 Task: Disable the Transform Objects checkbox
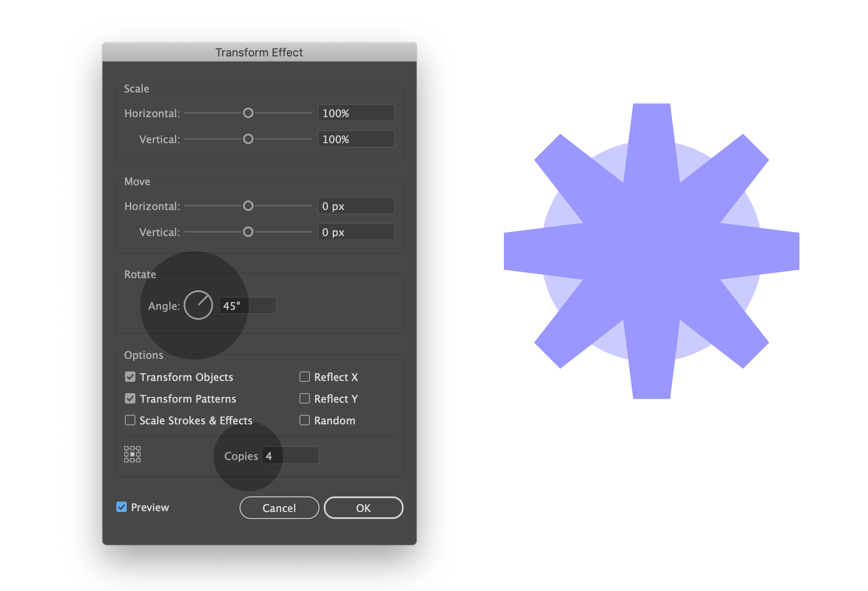(x=130, y=377)
